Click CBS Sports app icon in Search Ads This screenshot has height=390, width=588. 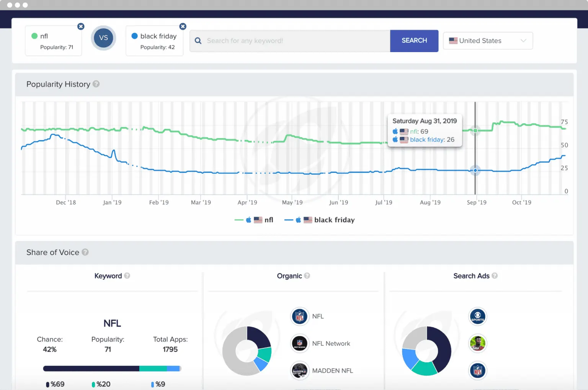click(478, 316)
